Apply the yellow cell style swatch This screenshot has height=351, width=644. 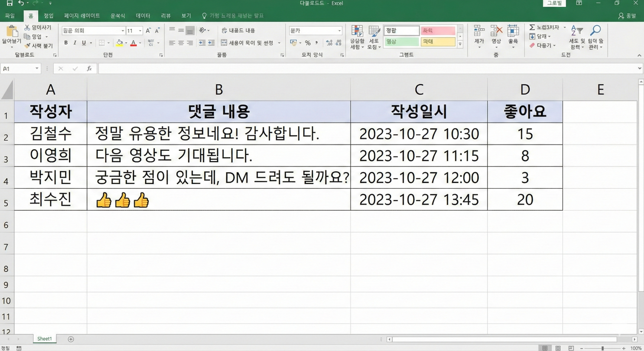point(438,42)
